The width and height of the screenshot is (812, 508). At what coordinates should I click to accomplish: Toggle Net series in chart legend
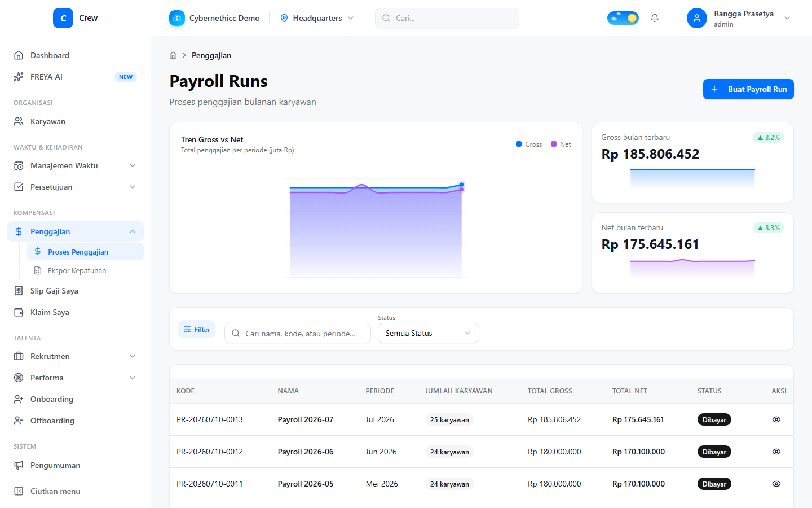click(561, 144)
